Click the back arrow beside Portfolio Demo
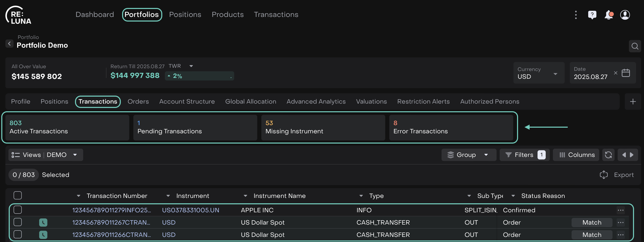Image resolution: width=644 pixels, height=242 pixels. click(x=9, y=44)
